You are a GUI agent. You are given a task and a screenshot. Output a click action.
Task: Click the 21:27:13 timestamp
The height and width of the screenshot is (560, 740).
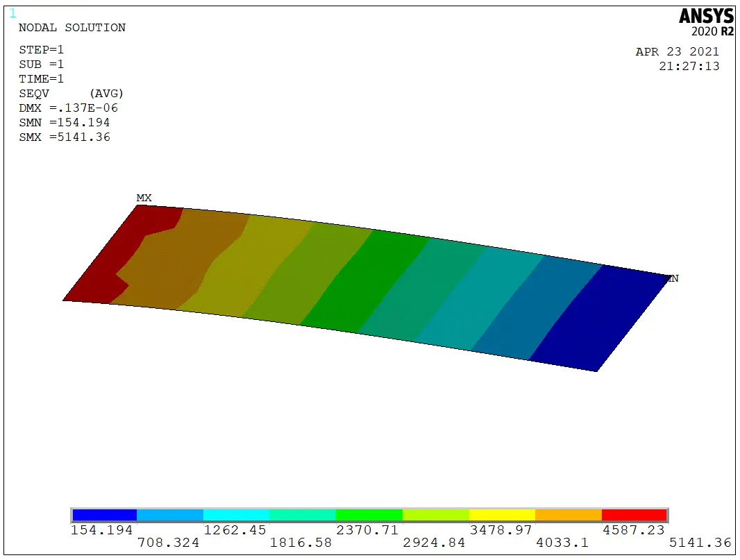689,66
